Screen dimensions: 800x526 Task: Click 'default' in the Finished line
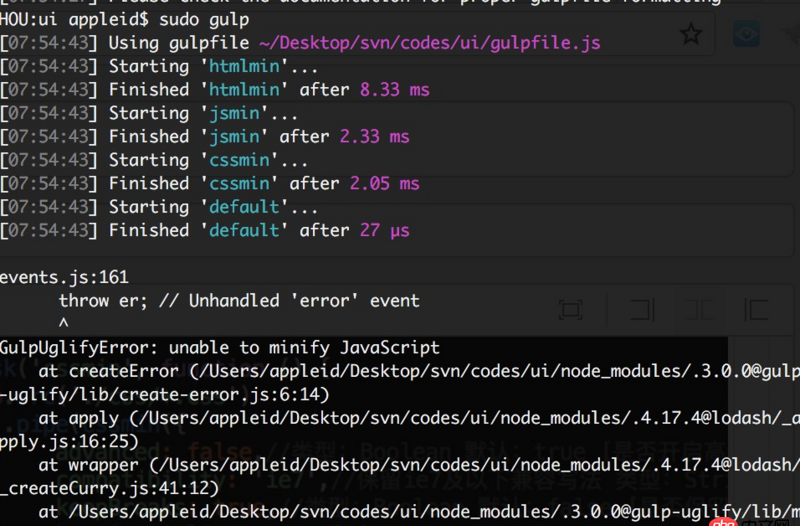(244, 230)
